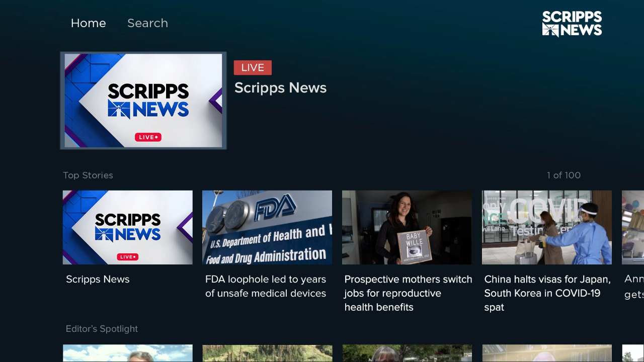Select 'Prospective mothers switch jobs' headline
This screenshot has width=644, height=362.
pos(408,293)
